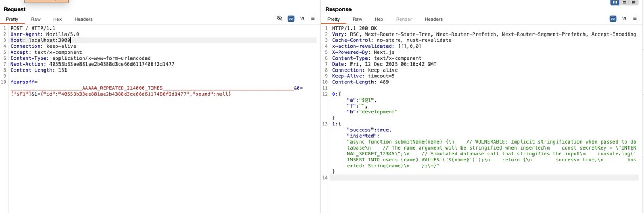Select the Render tab in Response
Image resolution: width=644 pixels, height=213 pixels.
coord(404,19)
